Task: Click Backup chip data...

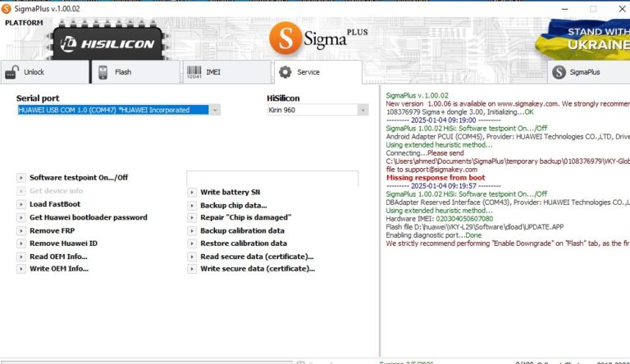Action: pos(234,205)
